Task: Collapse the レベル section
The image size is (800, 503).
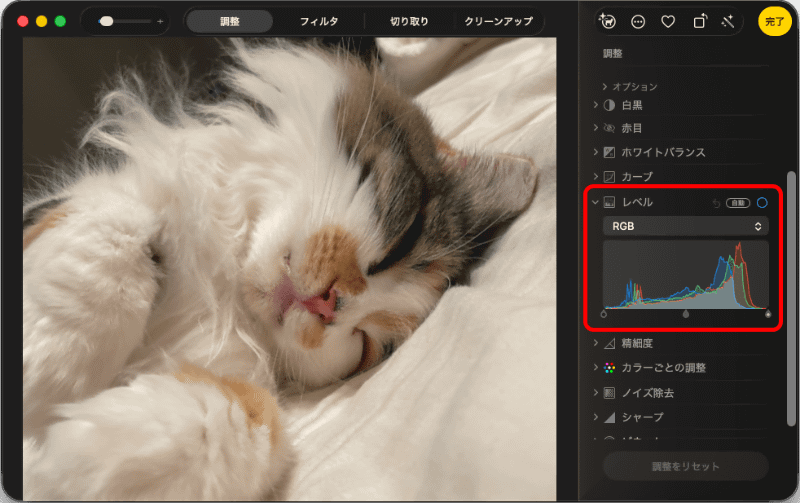Action: point(595,202)
